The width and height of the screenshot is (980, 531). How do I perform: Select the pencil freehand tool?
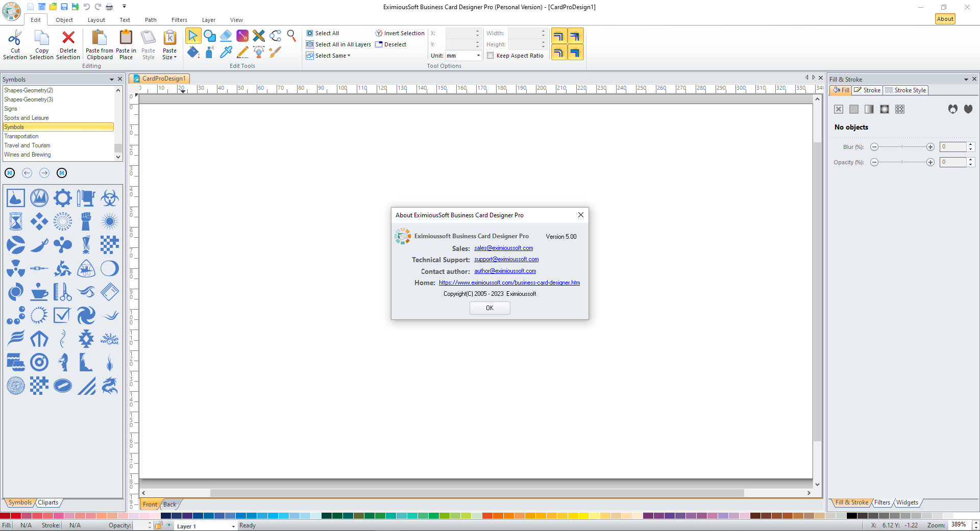[242, 52]
